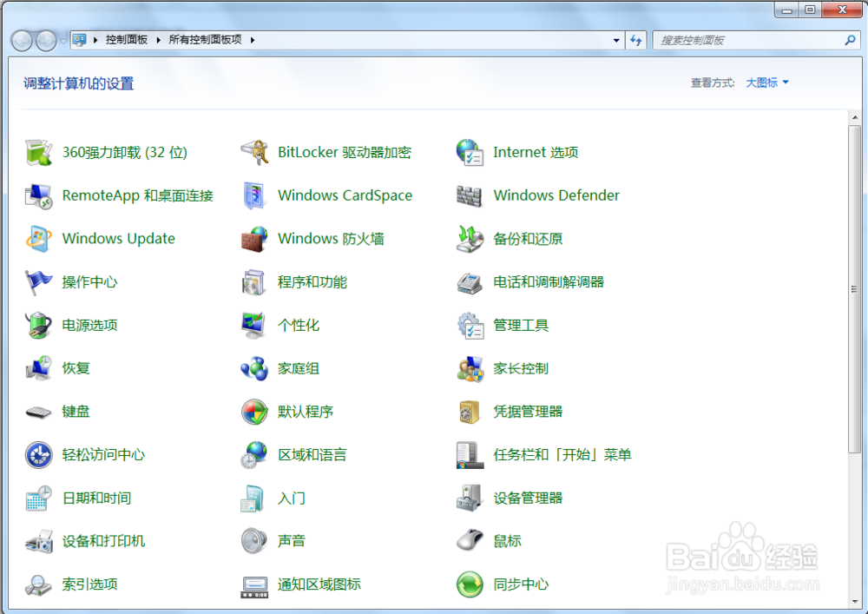Click the vertical scrollbar thumb

(x=855, y=289)
